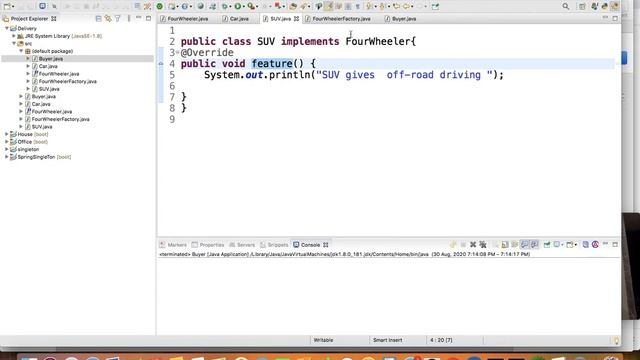The height and width of the screenshot is (360, 640).
Task: Expand JRE System Library node
Action: (13, 36)
